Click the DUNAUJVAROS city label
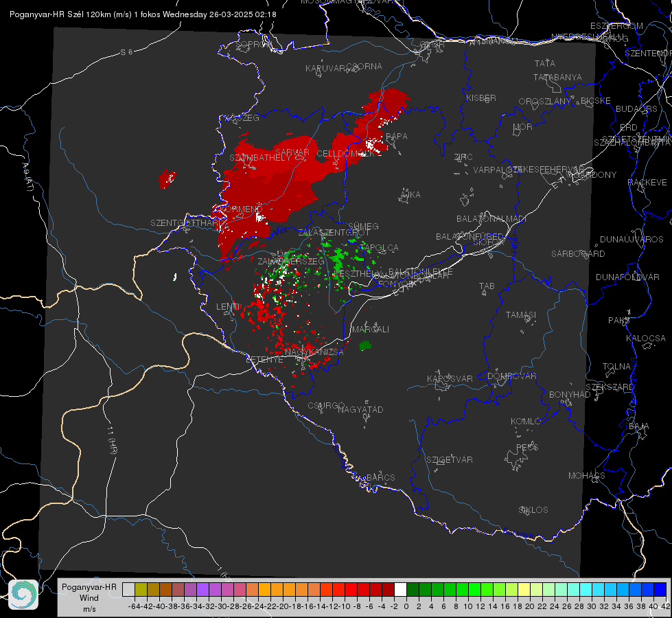Image resolution: width=672 pixels, height=618 pixels. click(x=632, y=239)
